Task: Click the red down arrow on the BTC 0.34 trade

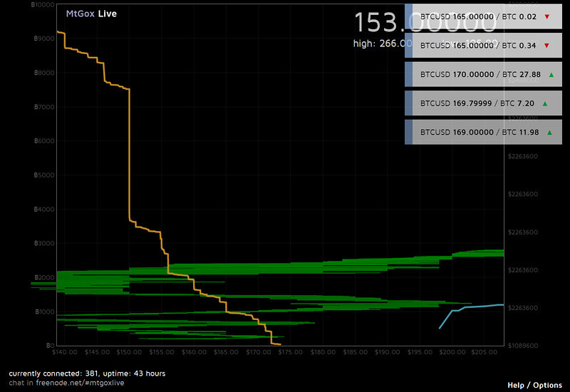Action: point(546,46)
